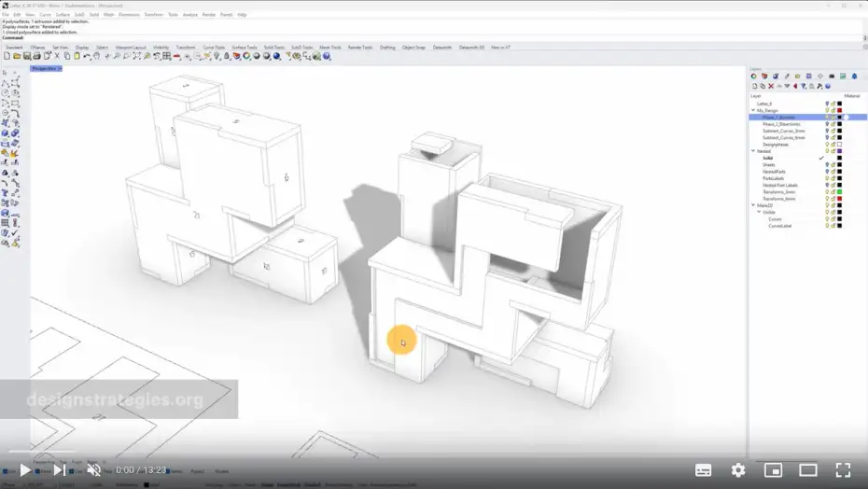
Task: Open the Render menu
Action: (x=209, y=15)
